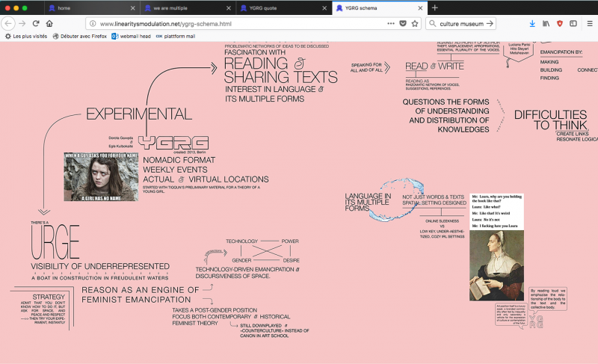Screen dimensions: 598x364
Task: Switch to 'we are multiple' tab
Action: point(188,8)
